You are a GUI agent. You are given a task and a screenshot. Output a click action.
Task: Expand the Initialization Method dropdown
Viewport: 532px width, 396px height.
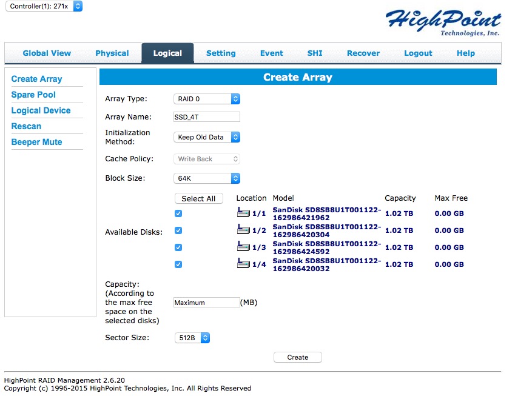click(207, 137)
